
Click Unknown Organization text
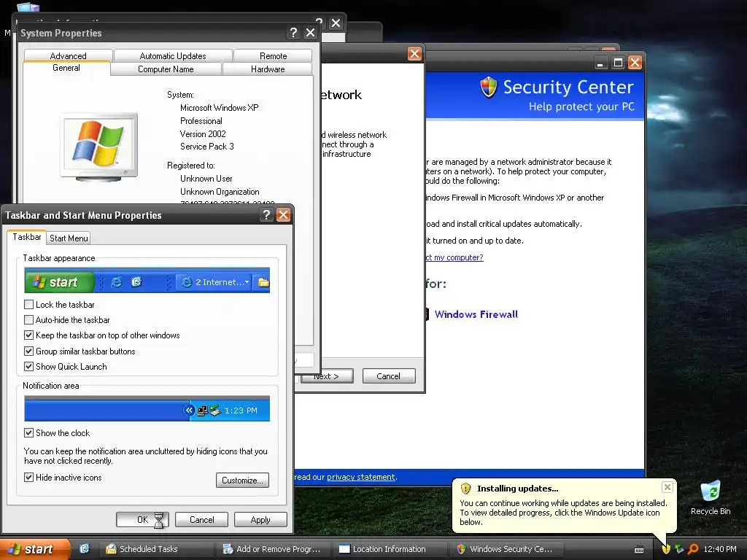point(220,192)
